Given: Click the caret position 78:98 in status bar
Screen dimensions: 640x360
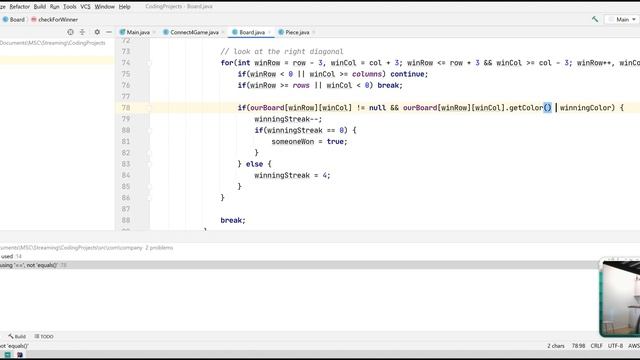Looking at the screenshot, I should point(578,346).
